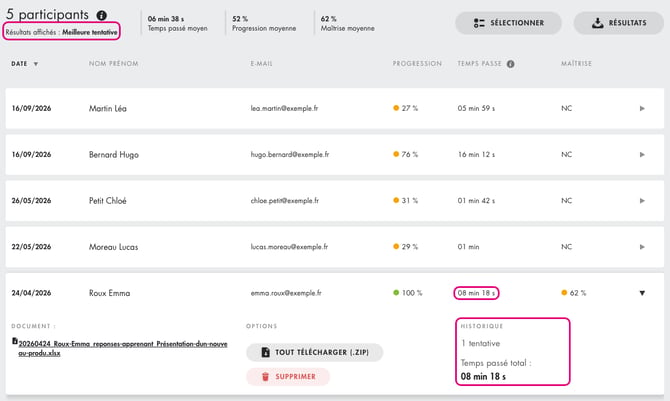Viewport: 670px width, 401px height.
Task: Sort by Progression column header
Action: [x=417, y=63]
